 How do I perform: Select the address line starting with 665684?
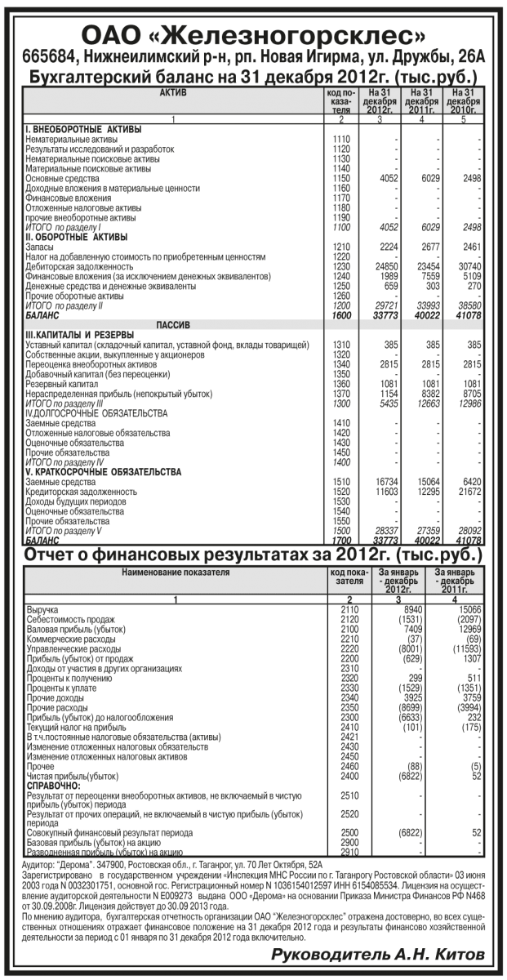253,57
